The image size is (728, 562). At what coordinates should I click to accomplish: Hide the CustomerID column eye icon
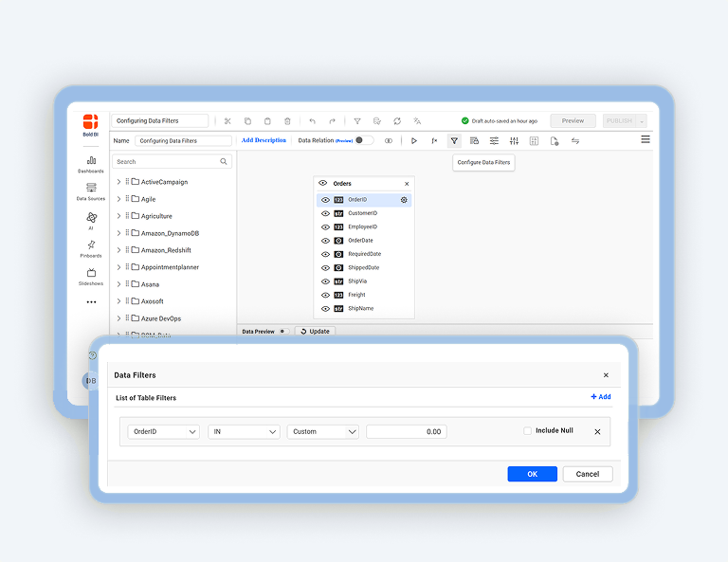pyautogui.click(x=325, y=213)
